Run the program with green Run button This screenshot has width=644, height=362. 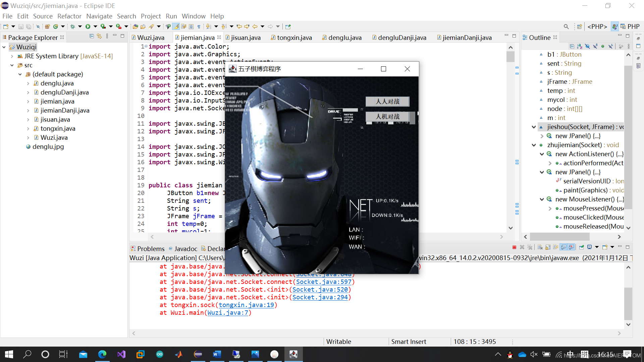click(x=88, y=26)
